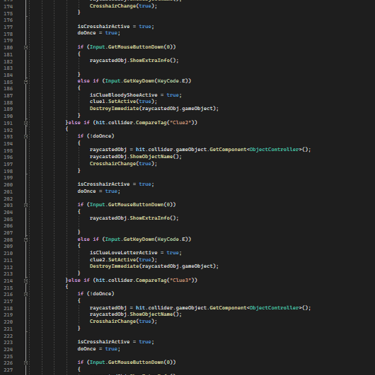Select line number 199 in the gutter

pyautogui.click(x=8, y=178)
